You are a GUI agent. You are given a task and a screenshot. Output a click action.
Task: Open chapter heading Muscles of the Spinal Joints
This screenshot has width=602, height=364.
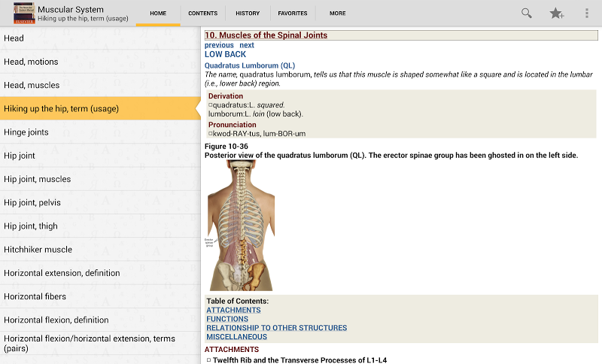pyautogui.click(x=266, y=35)
